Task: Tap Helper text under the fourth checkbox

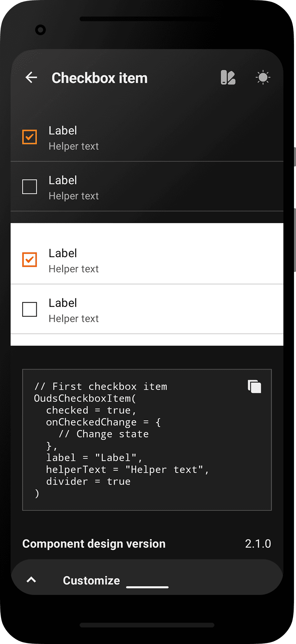Action: click(x=73, y=318)
